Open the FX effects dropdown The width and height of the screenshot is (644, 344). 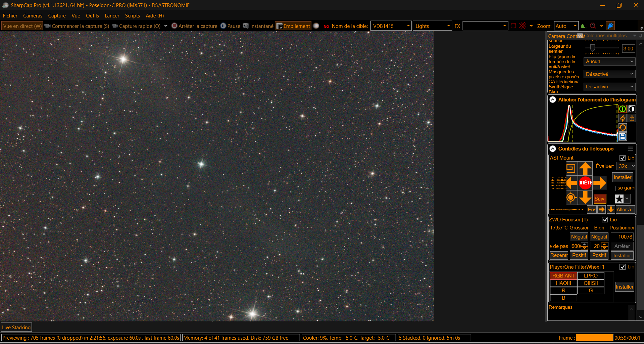[485, 26]
